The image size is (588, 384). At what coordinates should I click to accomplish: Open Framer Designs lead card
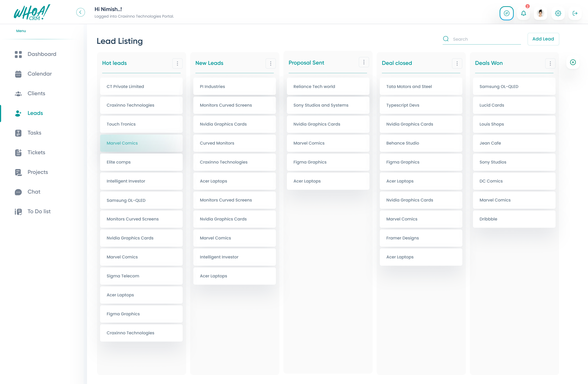click(421, 238)
